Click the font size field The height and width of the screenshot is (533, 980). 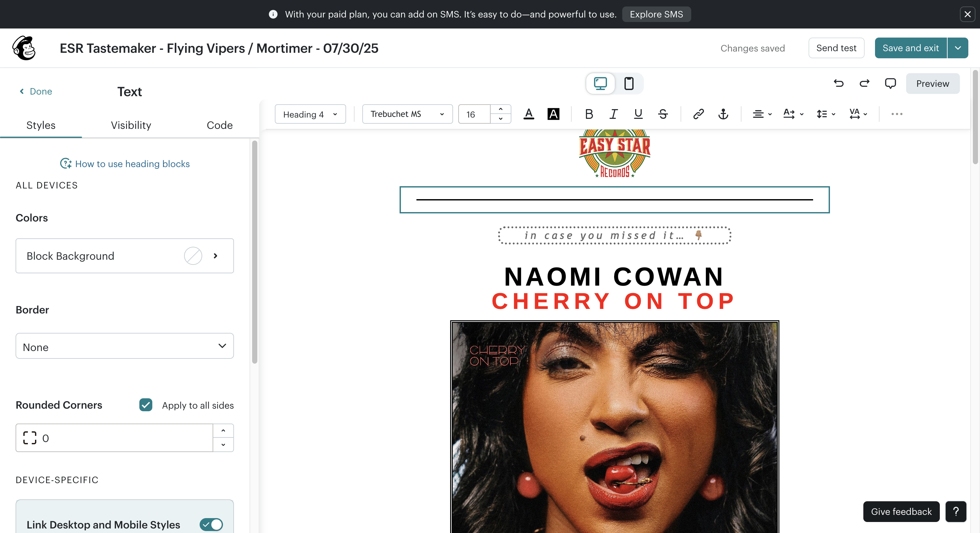474,114
